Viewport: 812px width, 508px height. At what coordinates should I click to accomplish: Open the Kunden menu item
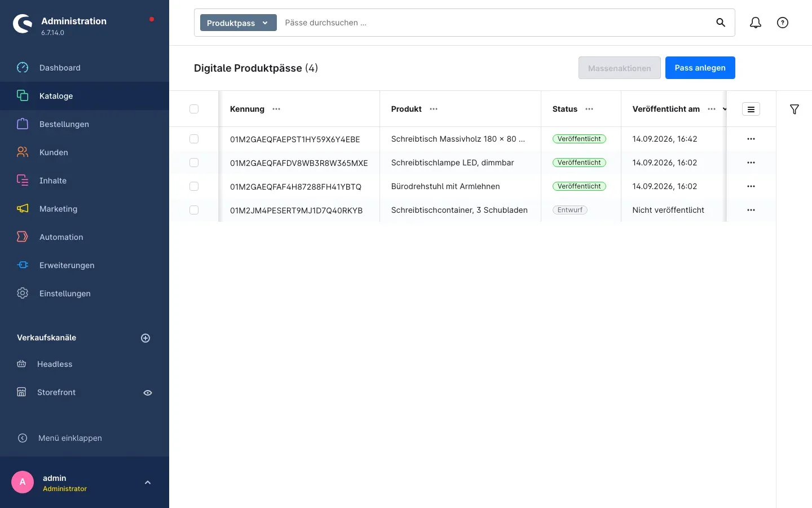[x=85, y=152]
